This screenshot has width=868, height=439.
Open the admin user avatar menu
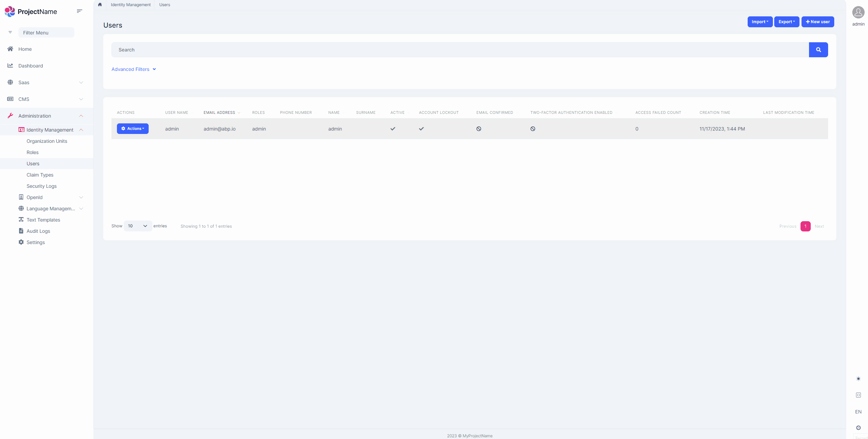[858, 13]
